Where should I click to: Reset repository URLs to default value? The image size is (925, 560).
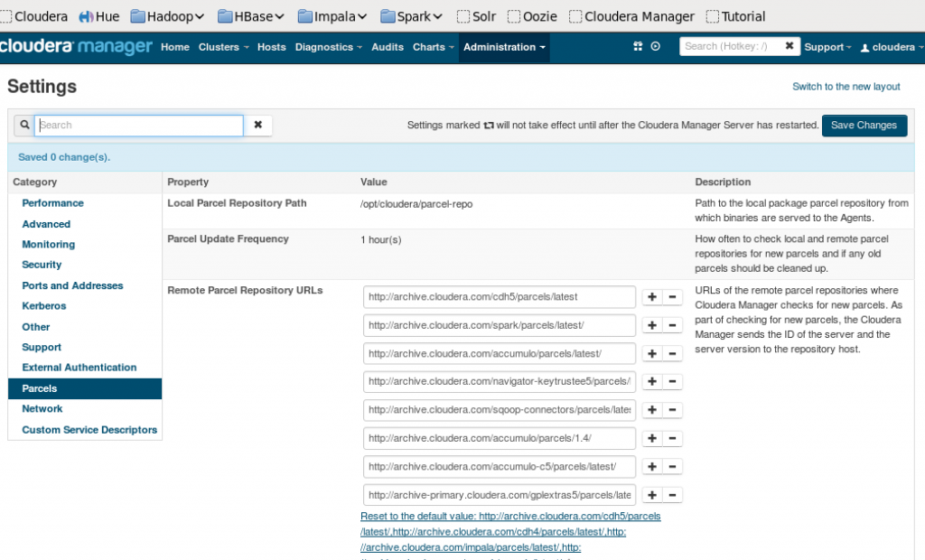[x=510, y=532]
